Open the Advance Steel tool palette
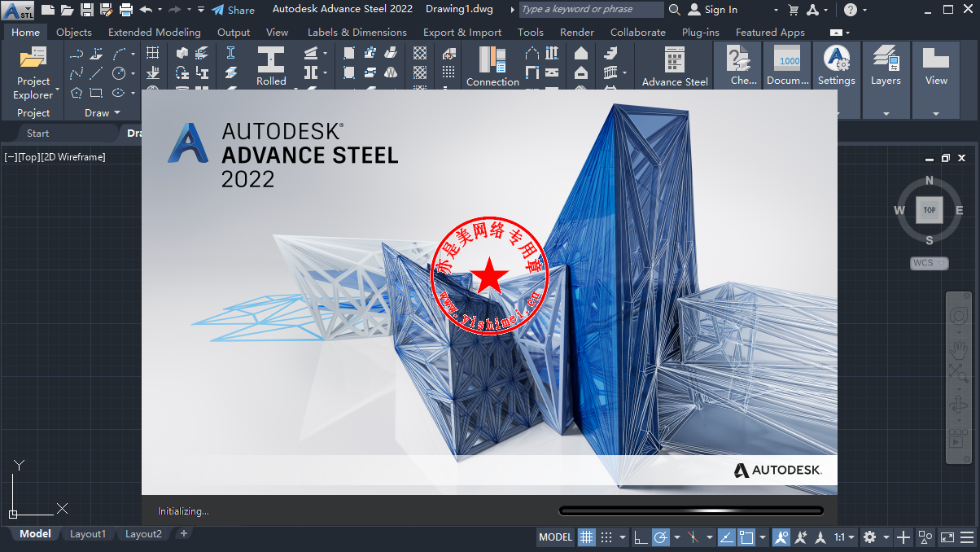 (x=675, y=67)
